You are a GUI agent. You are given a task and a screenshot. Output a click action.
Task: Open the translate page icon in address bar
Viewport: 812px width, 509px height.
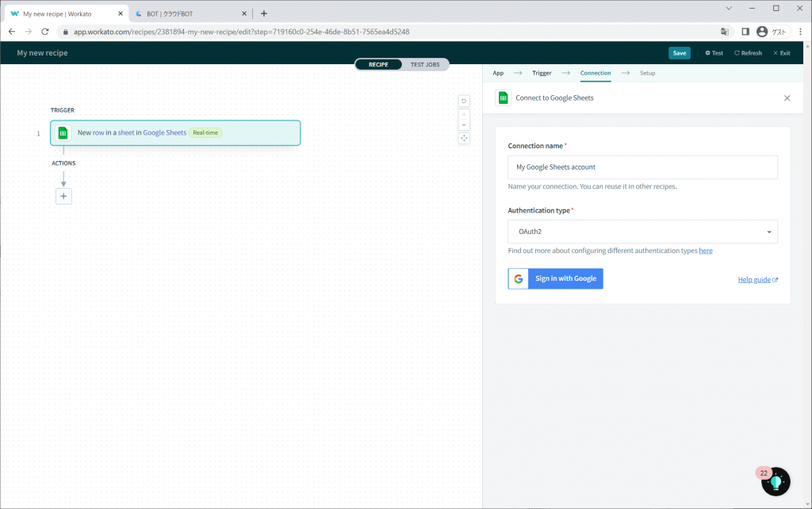(x=725, y=32)
